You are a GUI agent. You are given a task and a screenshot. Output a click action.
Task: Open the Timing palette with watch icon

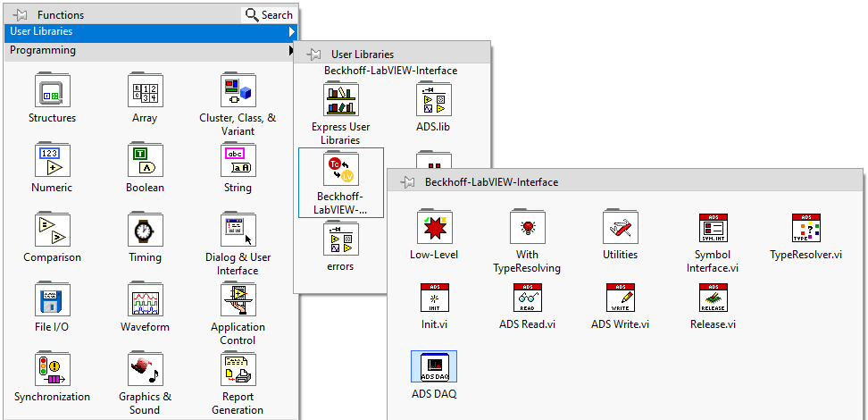pos(144,231)
